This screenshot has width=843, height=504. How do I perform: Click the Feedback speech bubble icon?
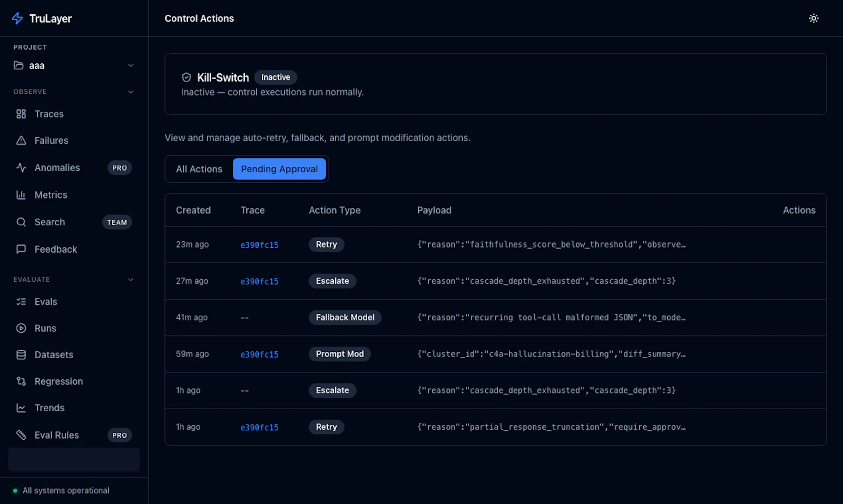point(21,249)
